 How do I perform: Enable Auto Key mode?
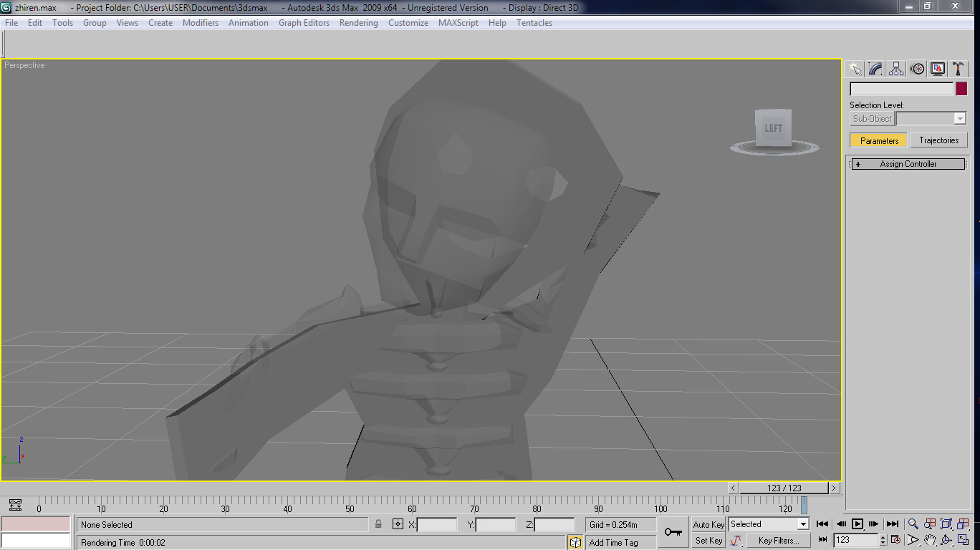pyautogui.click(x=708, y=525)
